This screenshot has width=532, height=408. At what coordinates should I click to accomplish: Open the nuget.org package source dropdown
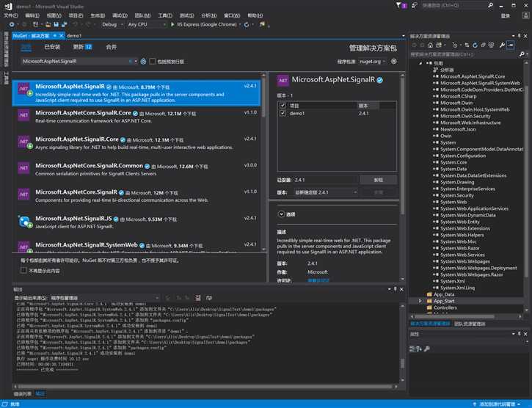point(372,62)
